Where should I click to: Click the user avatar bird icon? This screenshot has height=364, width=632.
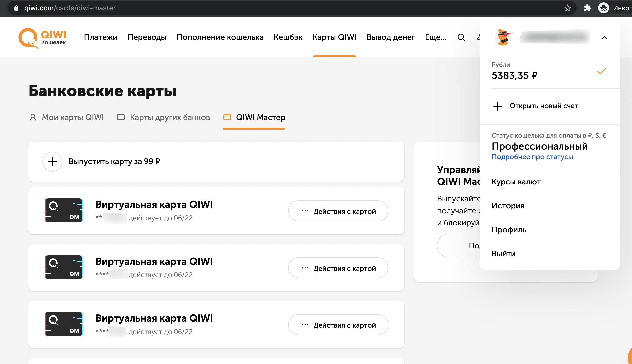coord(504,37)
